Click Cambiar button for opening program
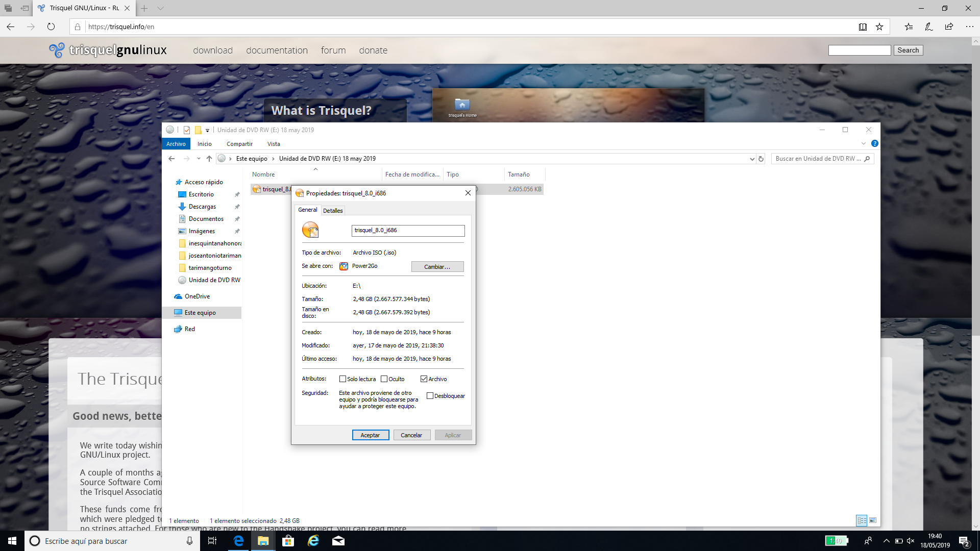Image resolution: width=980 pixels, height=551 pixels. point(437,267)
